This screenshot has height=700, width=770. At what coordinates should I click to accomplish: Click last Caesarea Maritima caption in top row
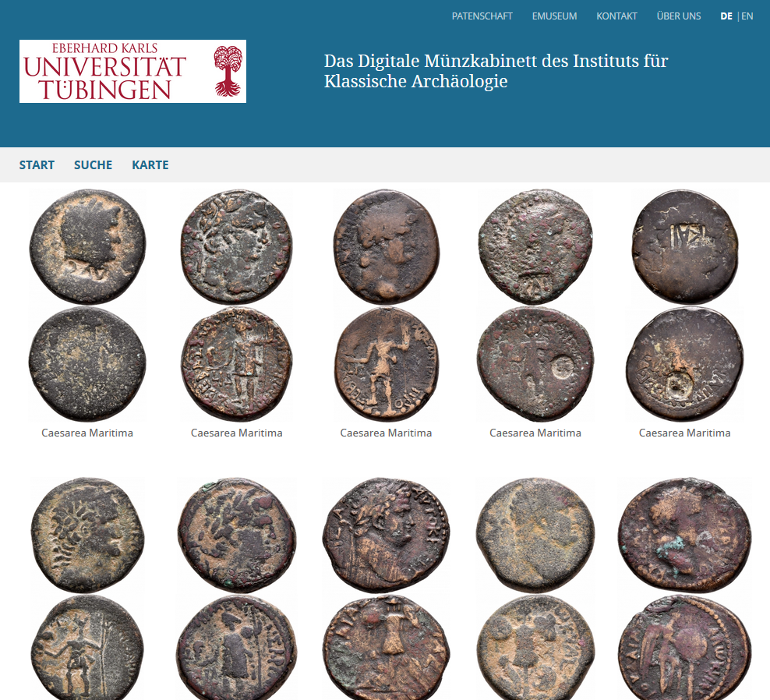(684, 433)
